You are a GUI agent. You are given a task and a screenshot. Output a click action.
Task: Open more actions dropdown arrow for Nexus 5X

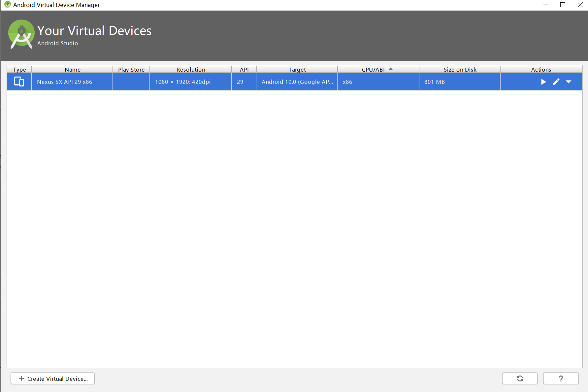click(569, 82)
